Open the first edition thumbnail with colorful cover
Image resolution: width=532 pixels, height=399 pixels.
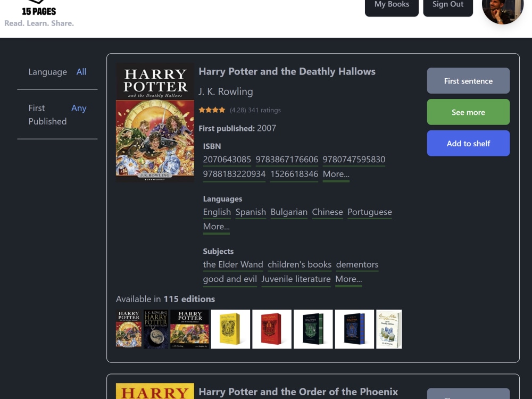[x=129, y=329]
